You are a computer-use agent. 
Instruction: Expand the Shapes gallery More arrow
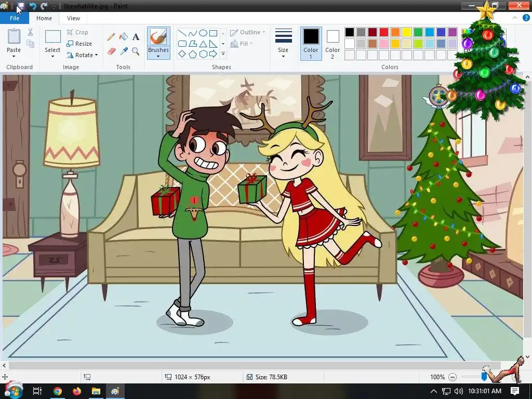coord(223,54)
